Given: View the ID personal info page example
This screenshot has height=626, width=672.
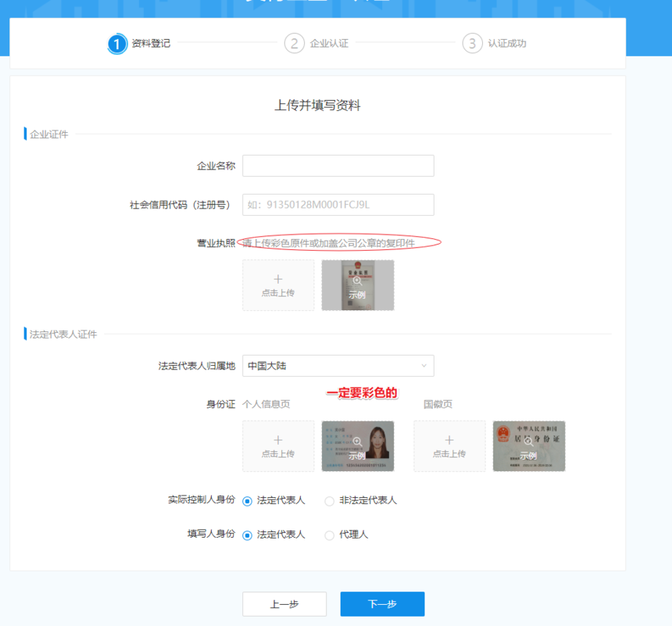Looking at the screenshot, I should click(357, 446).
